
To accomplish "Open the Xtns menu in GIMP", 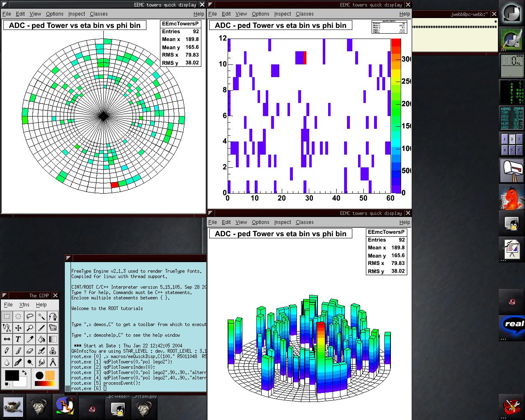I will (24, 305).
